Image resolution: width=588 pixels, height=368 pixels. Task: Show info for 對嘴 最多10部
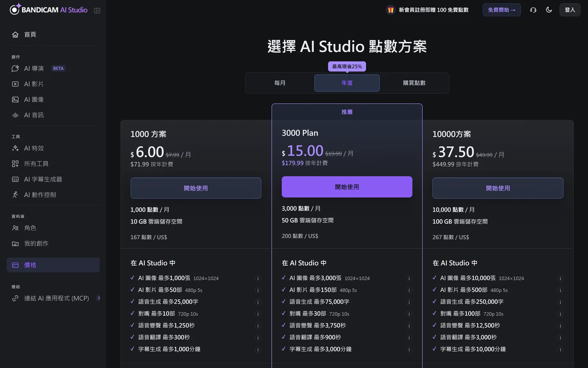(258, 314)
